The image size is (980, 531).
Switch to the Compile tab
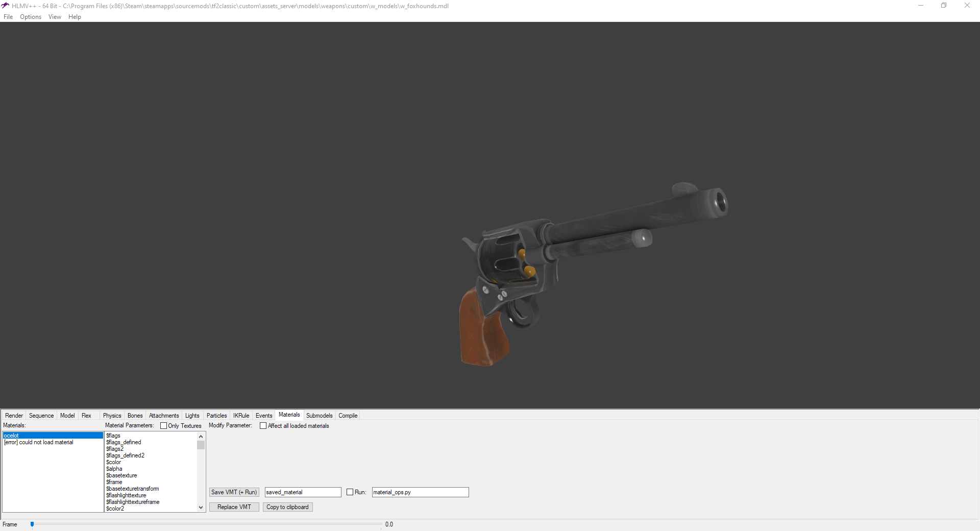(x=348, y=416)
